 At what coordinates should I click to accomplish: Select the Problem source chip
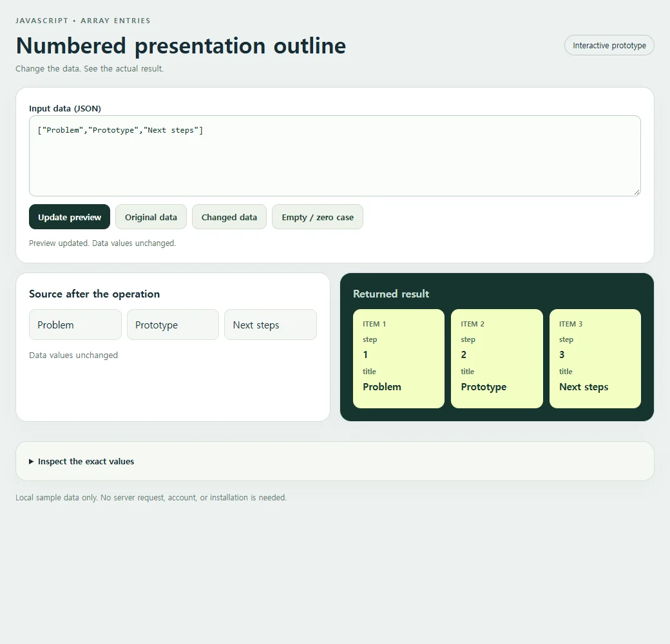75,325
